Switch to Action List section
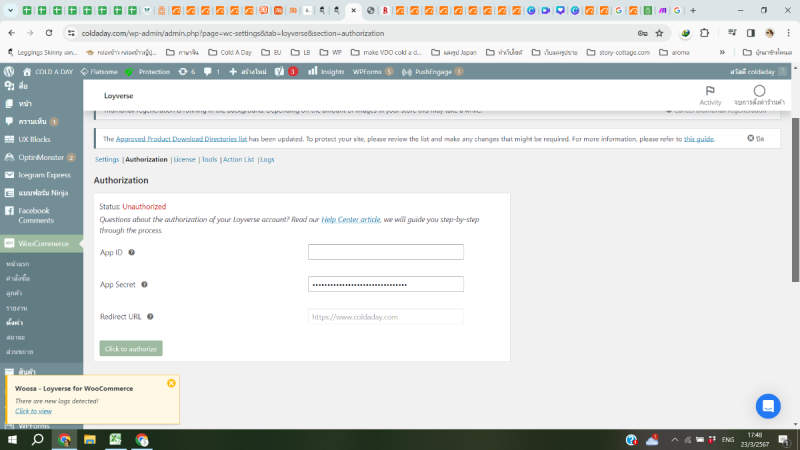The width and height of the screenshot is (800, 450). click(238, 159)
